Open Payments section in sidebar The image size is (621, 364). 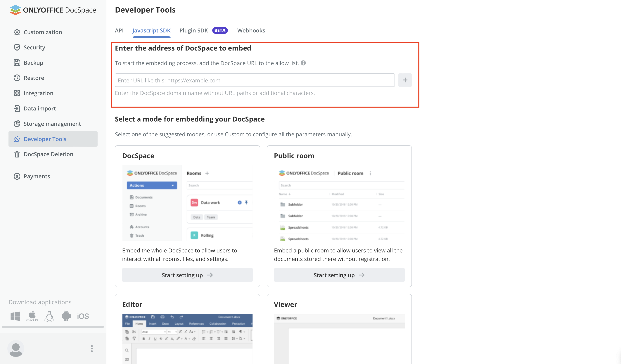coord(37,176)
